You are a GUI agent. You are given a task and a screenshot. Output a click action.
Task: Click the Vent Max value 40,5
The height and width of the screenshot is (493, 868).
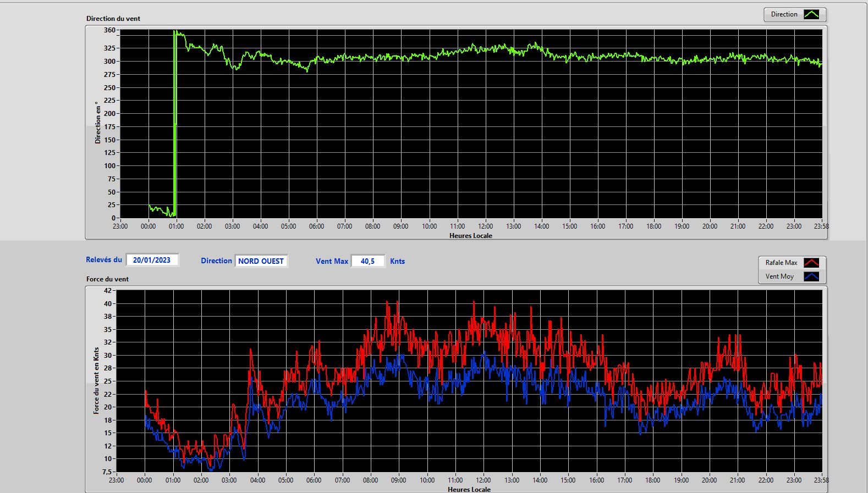pos(367,261)
